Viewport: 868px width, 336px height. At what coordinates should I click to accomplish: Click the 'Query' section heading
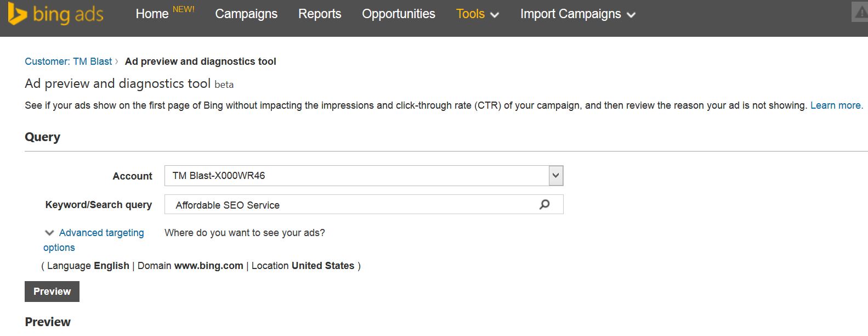43,137
